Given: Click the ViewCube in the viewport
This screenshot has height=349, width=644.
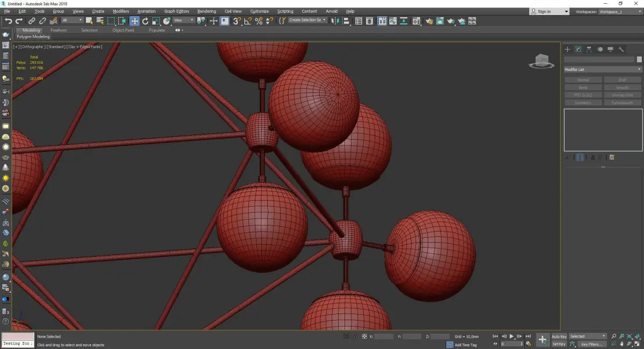Looking at the screenshot, I should 541,61.
